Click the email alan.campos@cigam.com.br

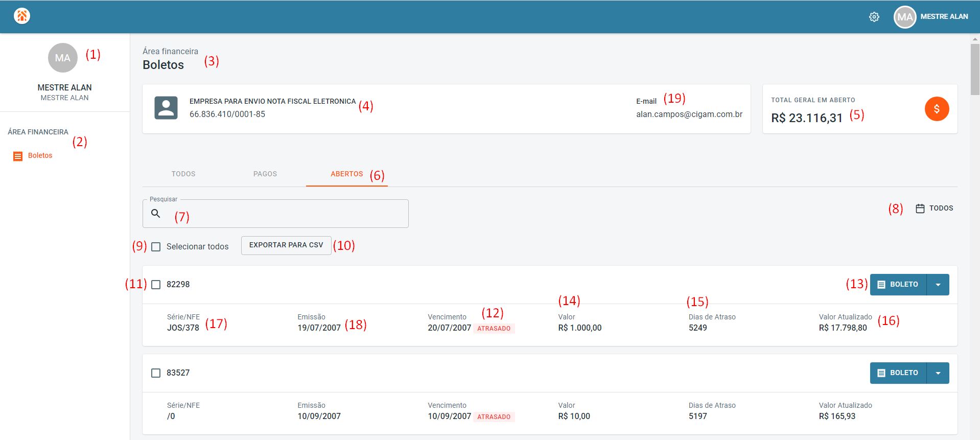pyautogui.click(x=689, y=114)
